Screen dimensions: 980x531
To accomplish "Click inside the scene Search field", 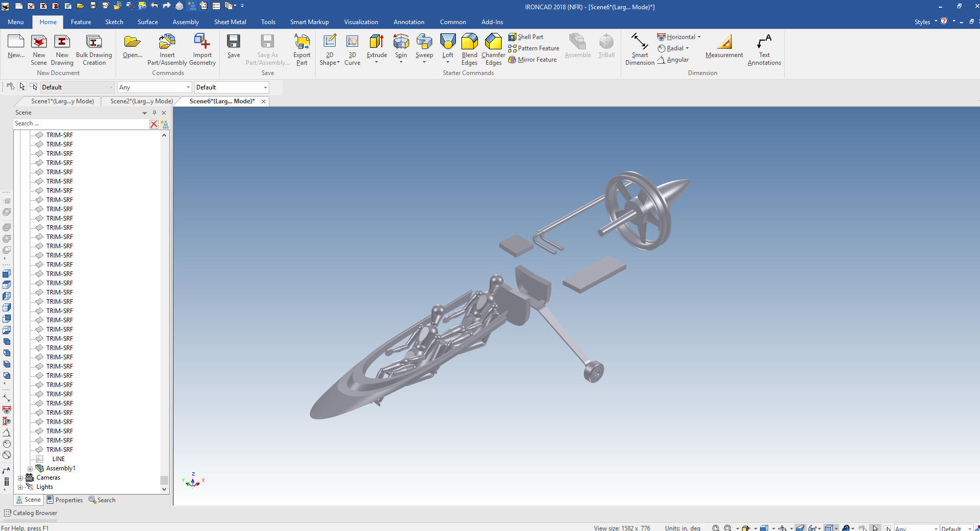I will 80,124.
